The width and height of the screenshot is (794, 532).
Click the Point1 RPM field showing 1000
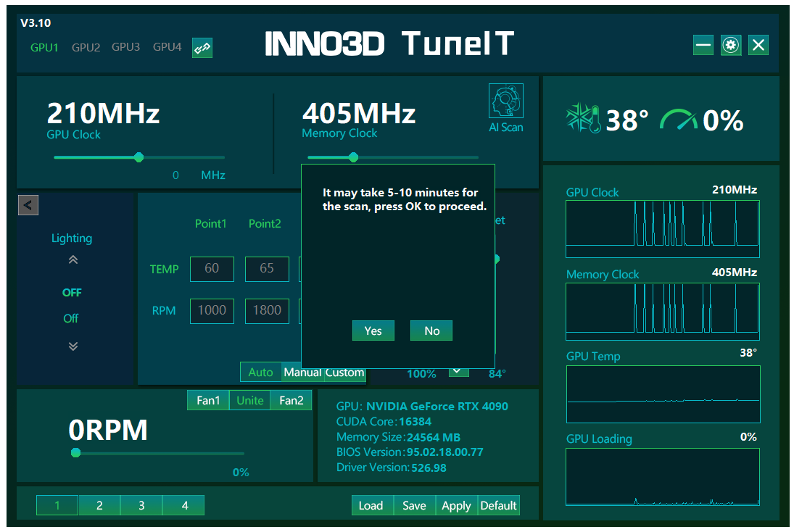click(x=212, y=311)
